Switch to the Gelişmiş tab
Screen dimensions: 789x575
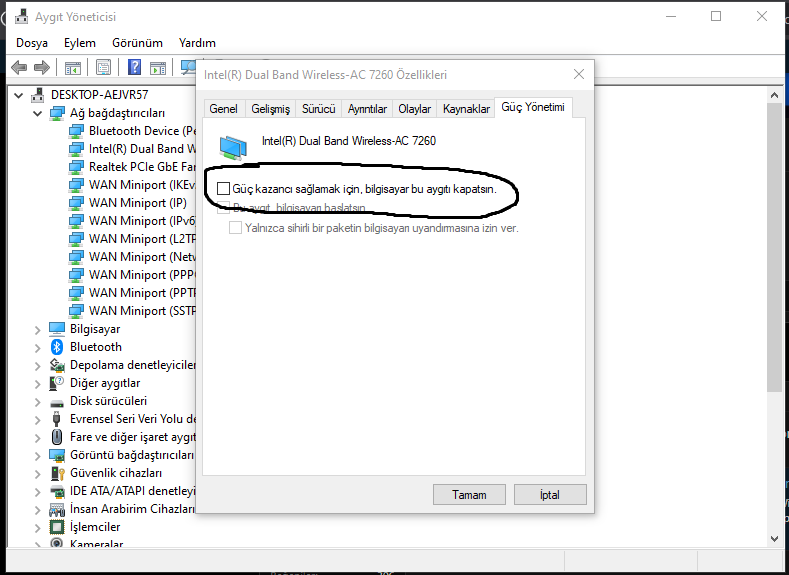pos(271,109)
